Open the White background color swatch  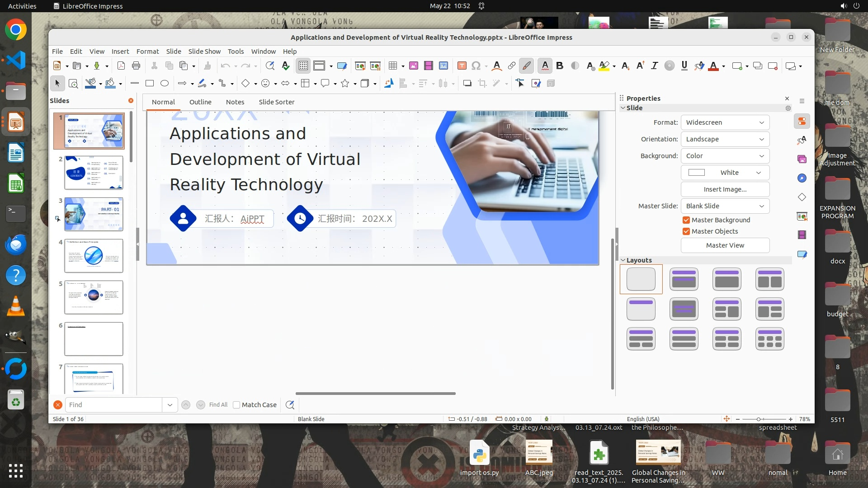coord(725,173)
